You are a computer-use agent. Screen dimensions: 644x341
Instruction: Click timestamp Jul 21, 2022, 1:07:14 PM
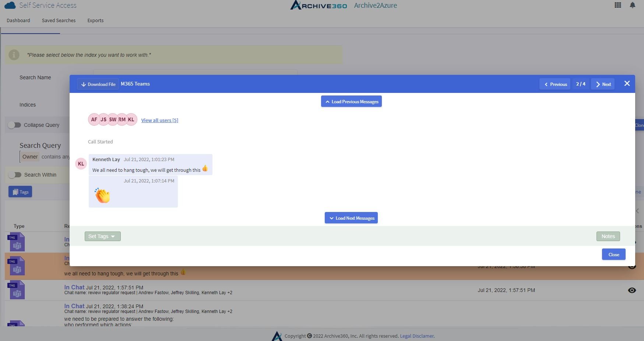click(149, 181)
